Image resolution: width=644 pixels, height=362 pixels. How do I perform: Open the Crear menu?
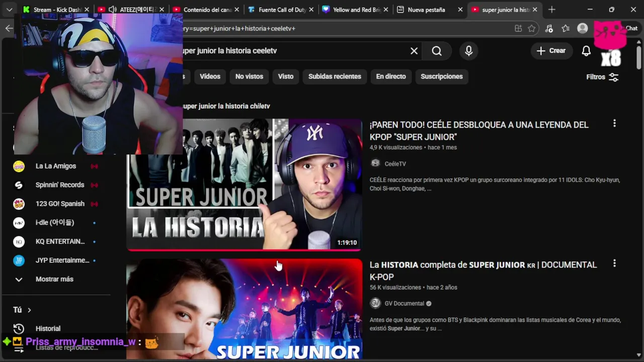pos(551,51)
